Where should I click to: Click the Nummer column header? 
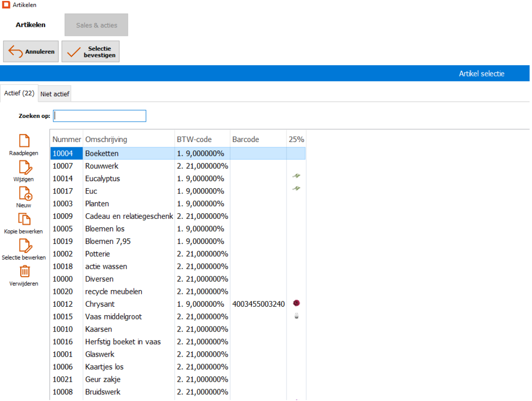(x=67, y=139)
